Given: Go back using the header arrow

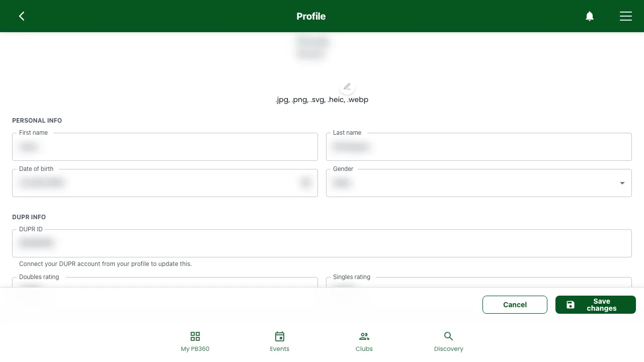Looking at the screenshot, I should pyautogui.click(x=22, y=16).
